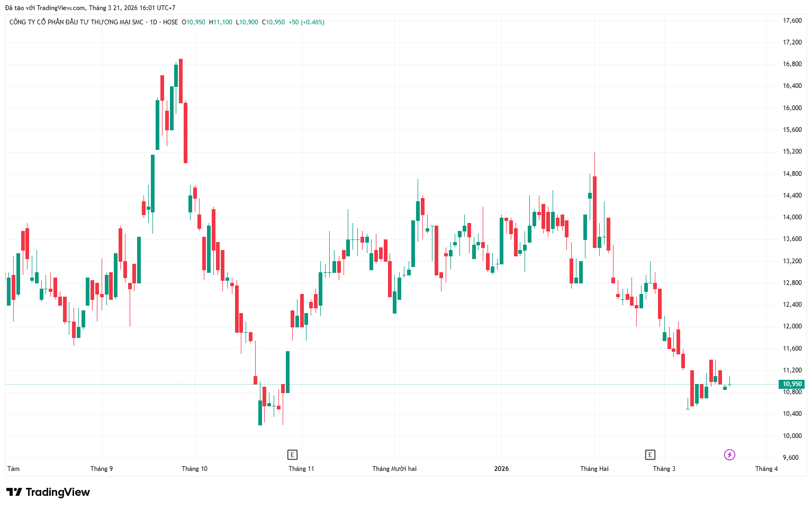The height and width of the screenshot is (508, 812).
Task: Click the earnings E marker near Tháng 3
Action: click(650, 454)
